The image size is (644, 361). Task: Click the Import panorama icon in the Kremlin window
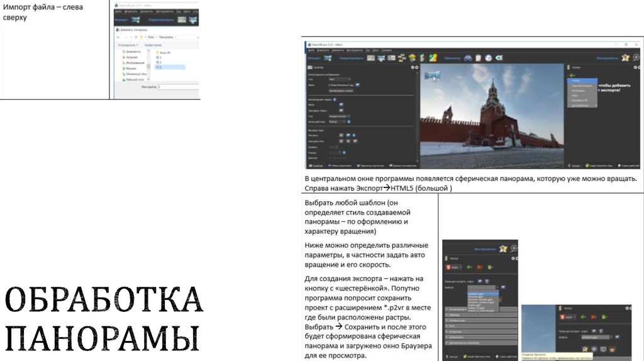click(328, 58)
